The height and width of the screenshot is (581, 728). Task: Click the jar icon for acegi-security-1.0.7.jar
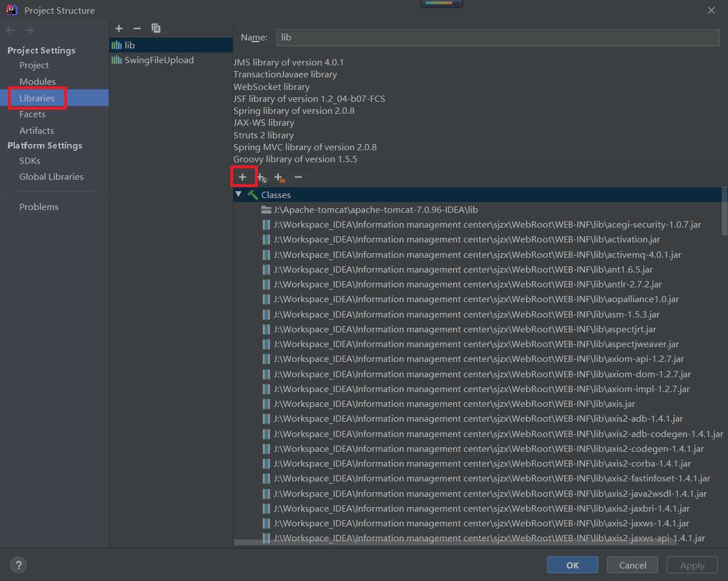[266, 225]
